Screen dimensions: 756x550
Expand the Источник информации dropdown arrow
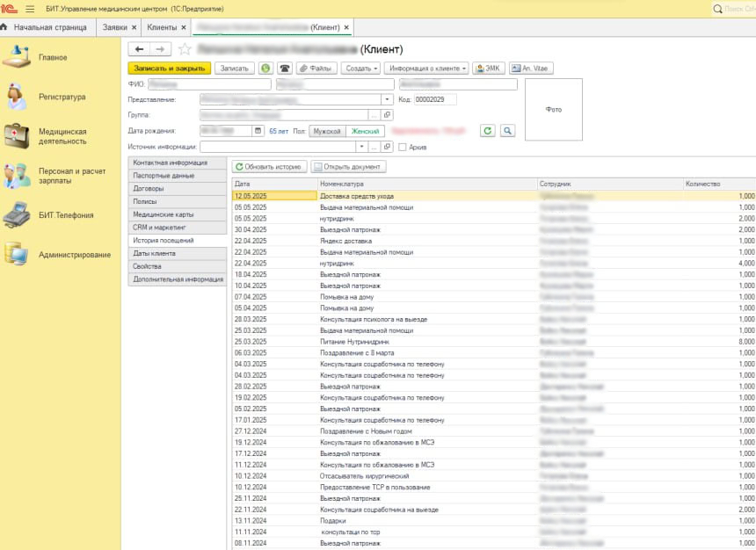[361, 147]
